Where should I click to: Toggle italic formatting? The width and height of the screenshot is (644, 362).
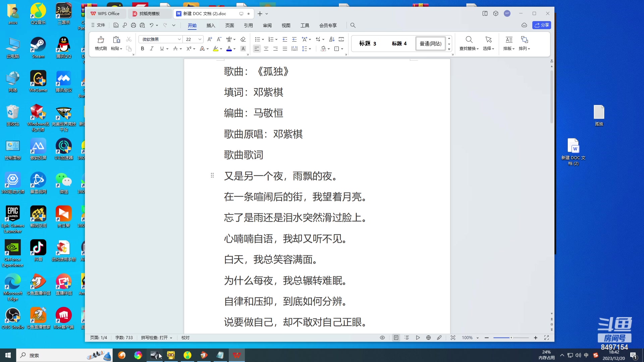[x=152, y=49]
